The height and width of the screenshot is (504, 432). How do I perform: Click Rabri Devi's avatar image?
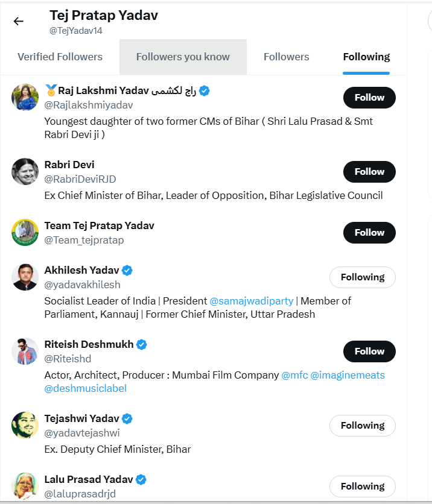25,171
